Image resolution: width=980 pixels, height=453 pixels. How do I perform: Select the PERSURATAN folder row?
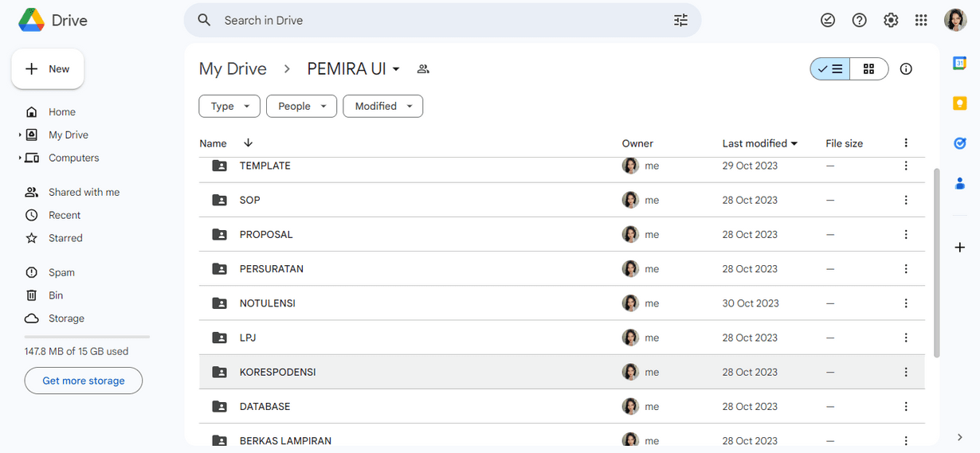pyautogui.click(x=562, y=268)
